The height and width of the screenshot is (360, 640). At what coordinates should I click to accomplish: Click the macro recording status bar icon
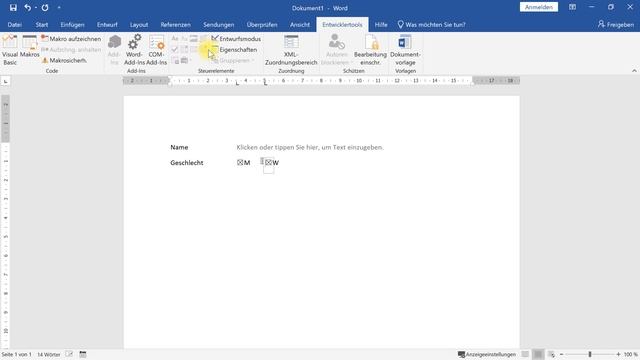83,354
